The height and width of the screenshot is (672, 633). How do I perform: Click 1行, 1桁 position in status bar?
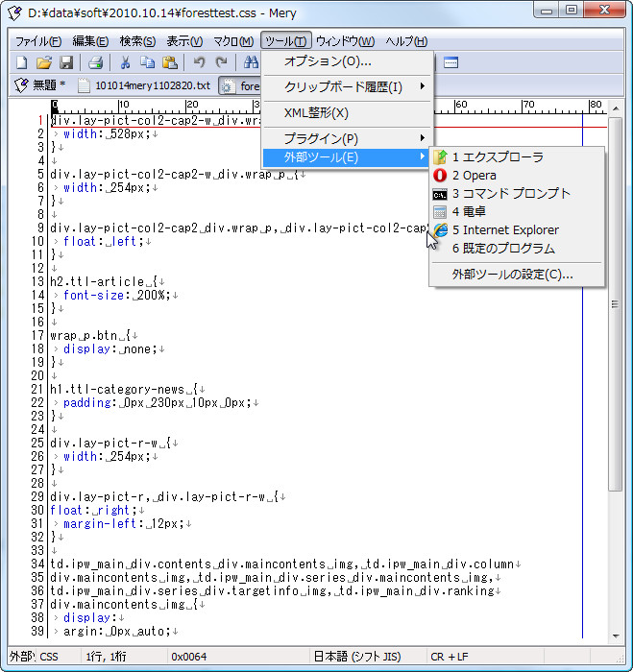[106, 657]
